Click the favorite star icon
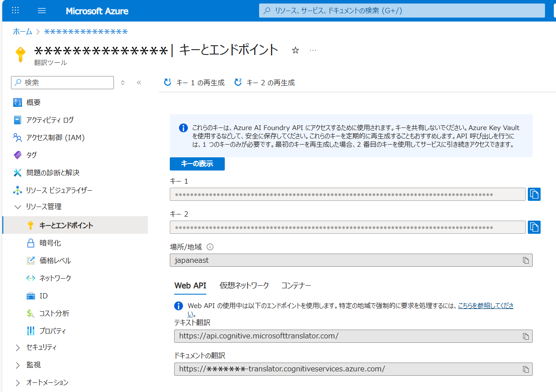556x392 pixels. tap(296, 51)
